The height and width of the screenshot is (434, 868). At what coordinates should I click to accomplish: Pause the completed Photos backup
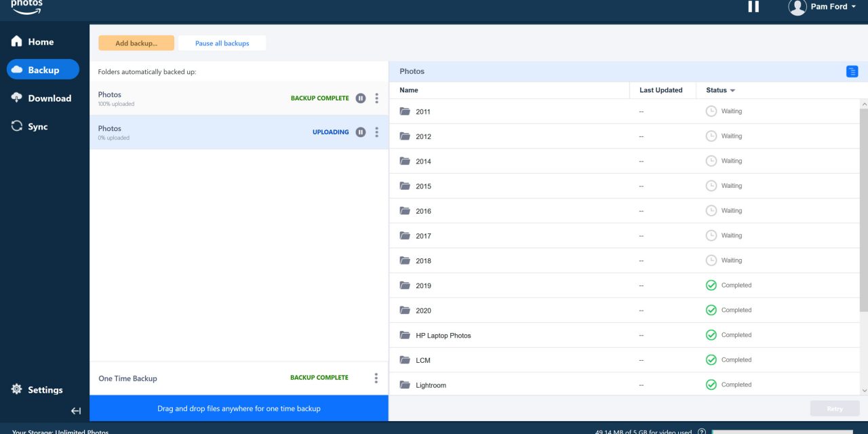361,98
